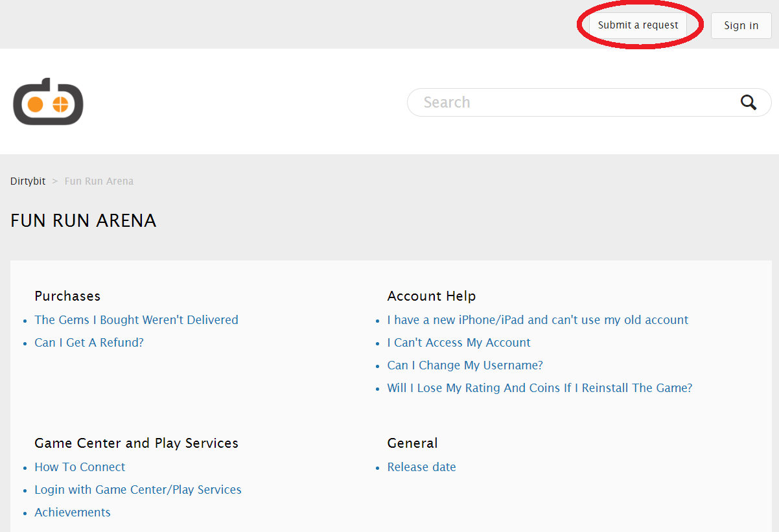Open Will I Lose My Rating article
The width and height of the screenshot is (779, 532).
(x=540, y=388)
